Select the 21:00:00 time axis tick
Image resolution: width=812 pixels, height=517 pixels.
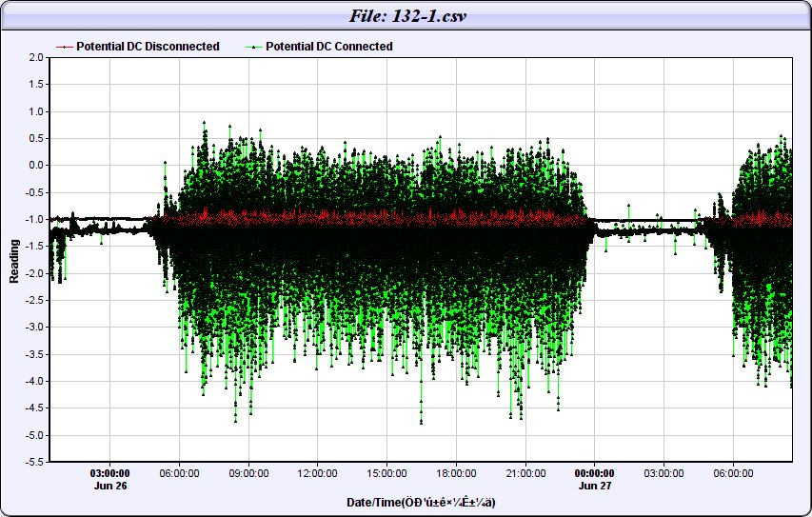(525, 473)
